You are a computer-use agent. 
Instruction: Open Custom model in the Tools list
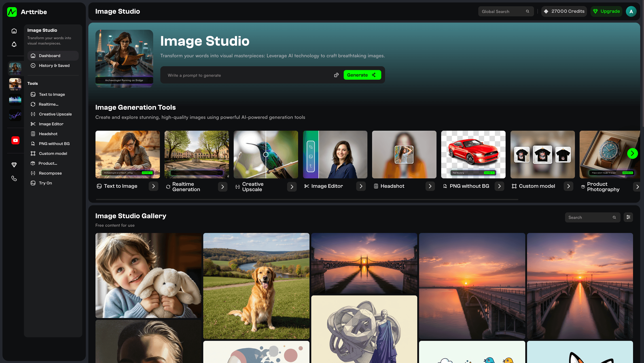pos(53,153)
